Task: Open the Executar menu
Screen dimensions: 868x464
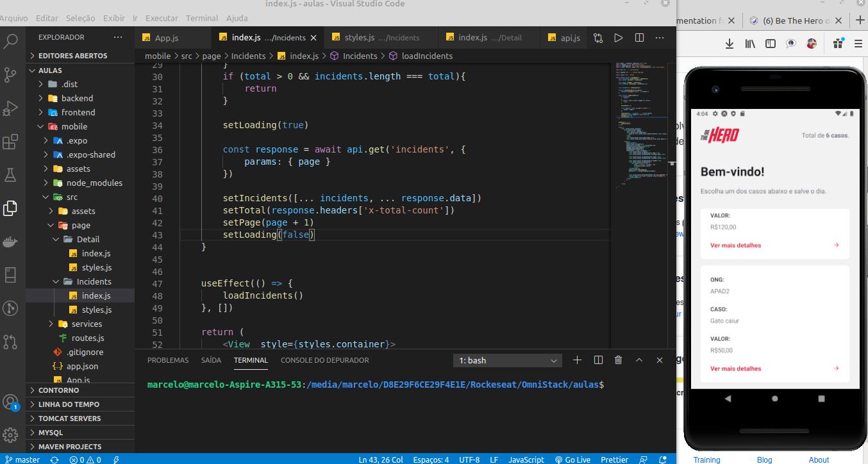Action: 162,18
